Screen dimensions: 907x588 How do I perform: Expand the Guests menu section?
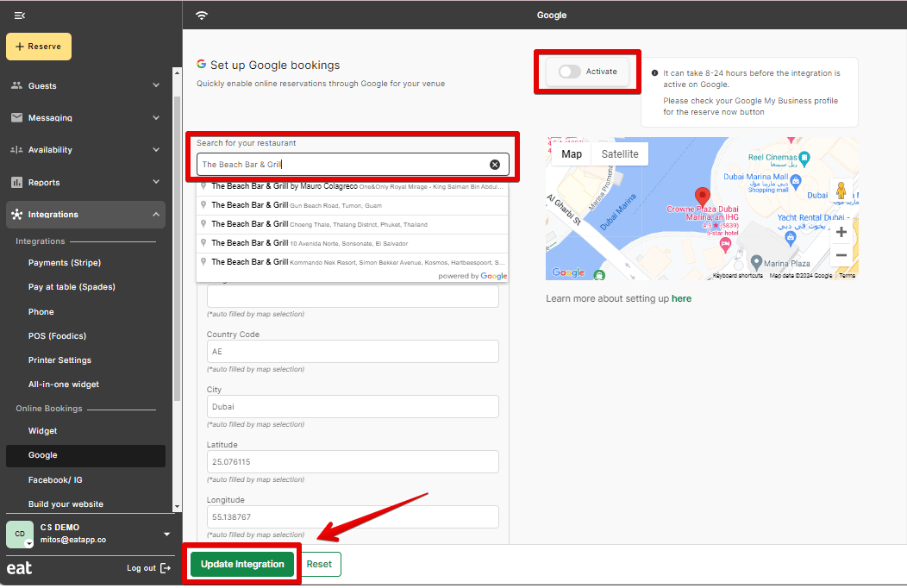tap(156, 85)
